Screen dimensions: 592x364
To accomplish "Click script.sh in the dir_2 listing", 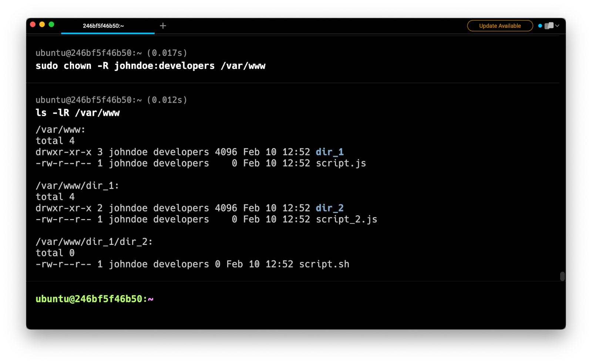I will point(323,264).
